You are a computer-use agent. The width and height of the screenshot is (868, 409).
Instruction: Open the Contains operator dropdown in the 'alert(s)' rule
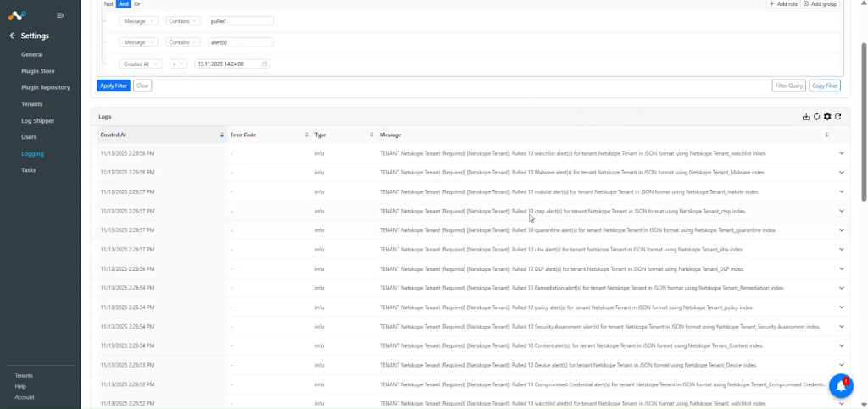[183, 42]
